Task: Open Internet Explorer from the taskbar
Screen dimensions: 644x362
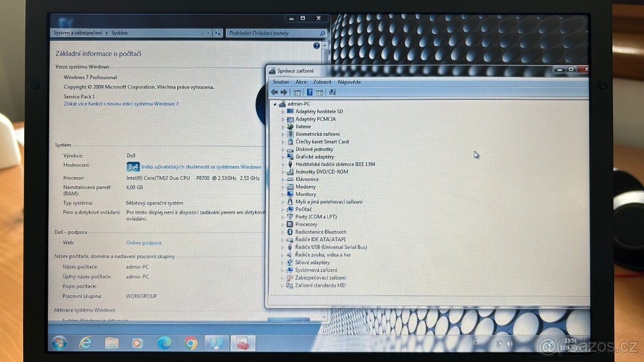Action: 85,343
